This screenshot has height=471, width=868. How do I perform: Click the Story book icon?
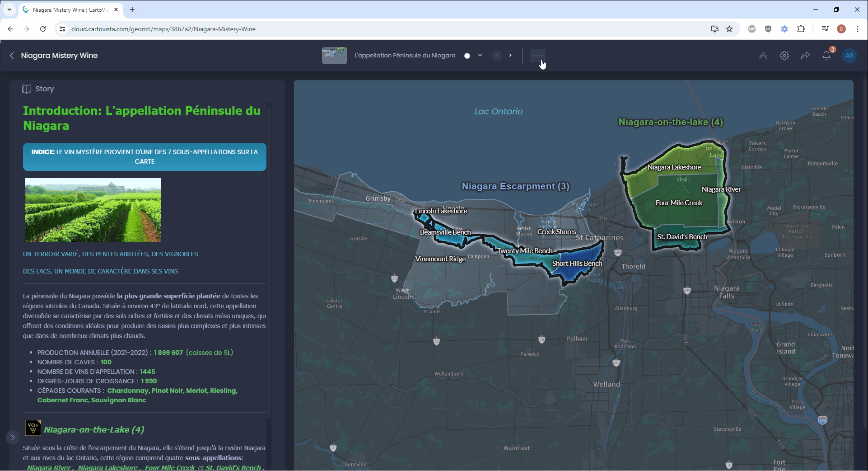[27, 89]
